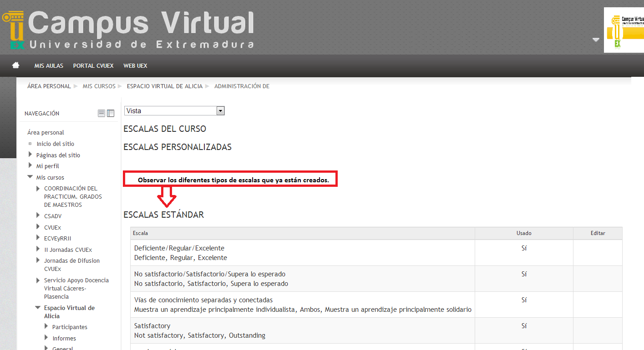This screenshot has width=644, height=350.
Task: Open the Vista dropdown selector
Action: pyautogui.click(x=174, y=111)
